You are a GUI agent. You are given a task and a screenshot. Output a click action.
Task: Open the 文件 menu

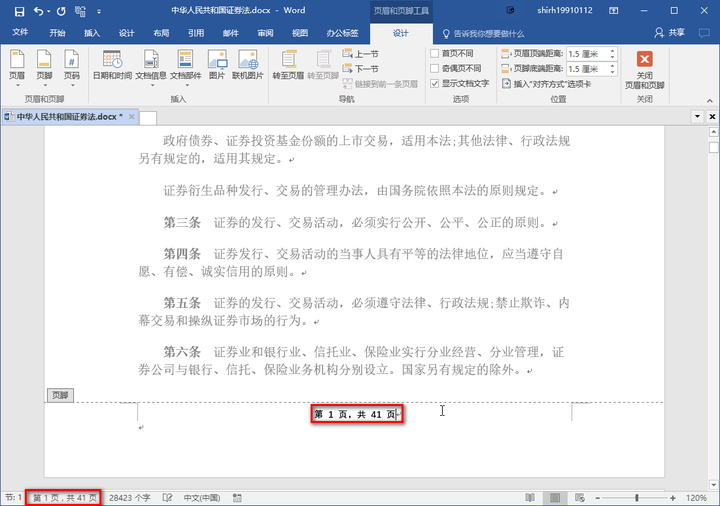pos(20,33)
